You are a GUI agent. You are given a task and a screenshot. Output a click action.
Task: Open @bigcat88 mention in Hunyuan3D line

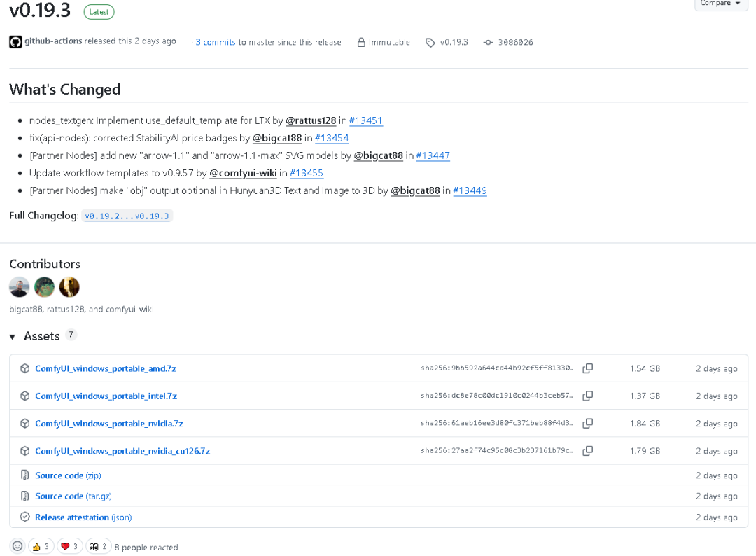[415, 190]
